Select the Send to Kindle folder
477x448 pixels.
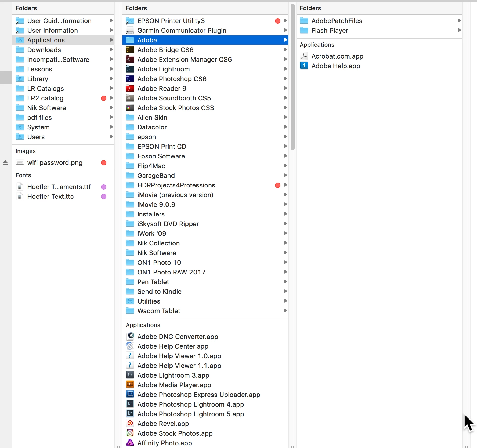point(205,291)
